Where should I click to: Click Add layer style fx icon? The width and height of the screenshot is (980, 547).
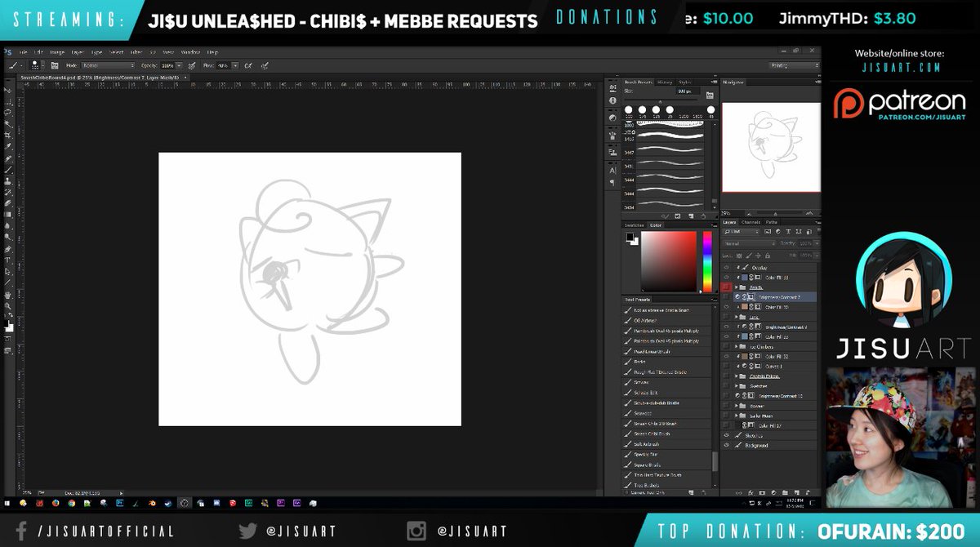click(751, 493)
